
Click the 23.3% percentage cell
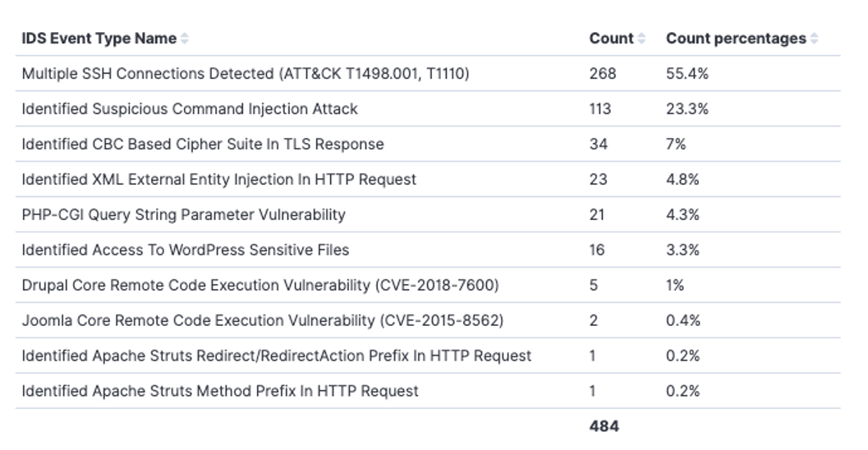(x=687, y=109)
